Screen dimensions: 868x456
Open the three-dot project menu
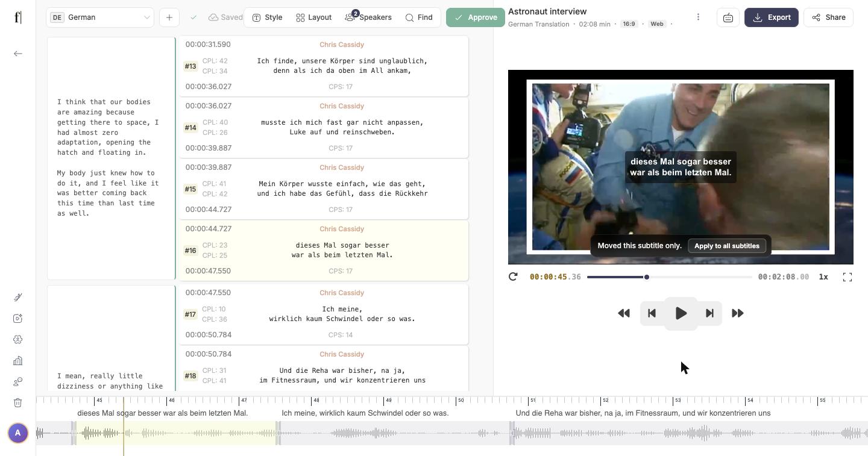698,17
